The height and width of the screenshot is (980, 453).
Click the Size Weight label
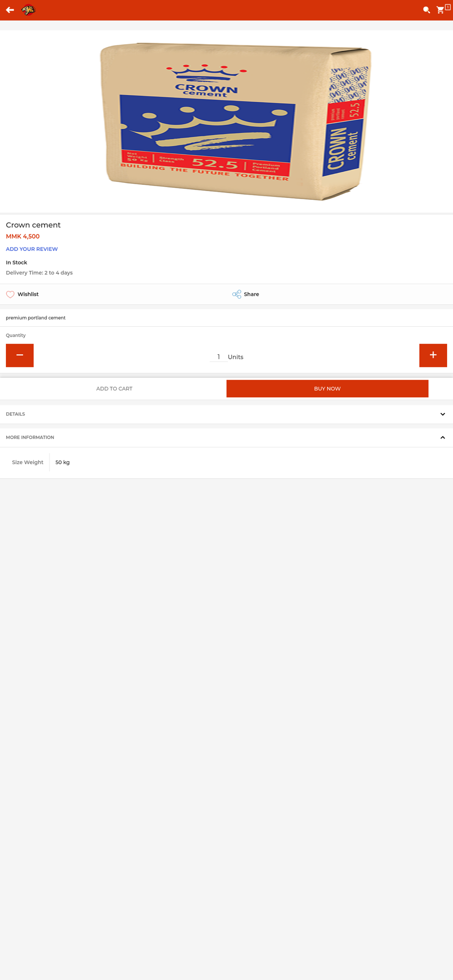click(27, 462)
